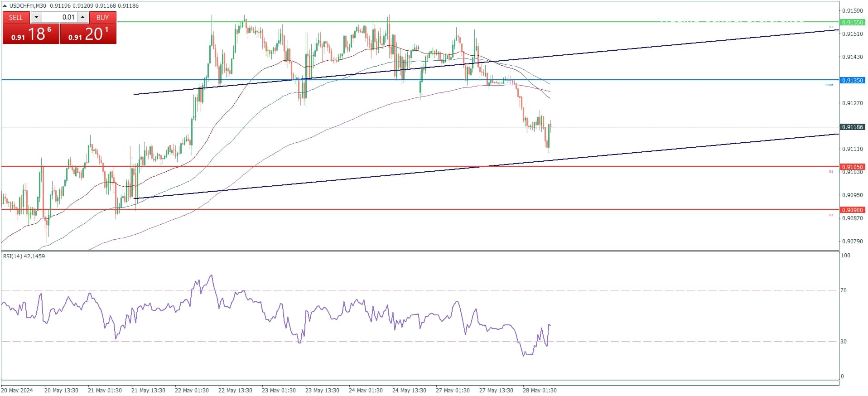This screenshot has width=868, height=396.
Task: Click the RSI 70 level axis label
Action: click(844, 290)
